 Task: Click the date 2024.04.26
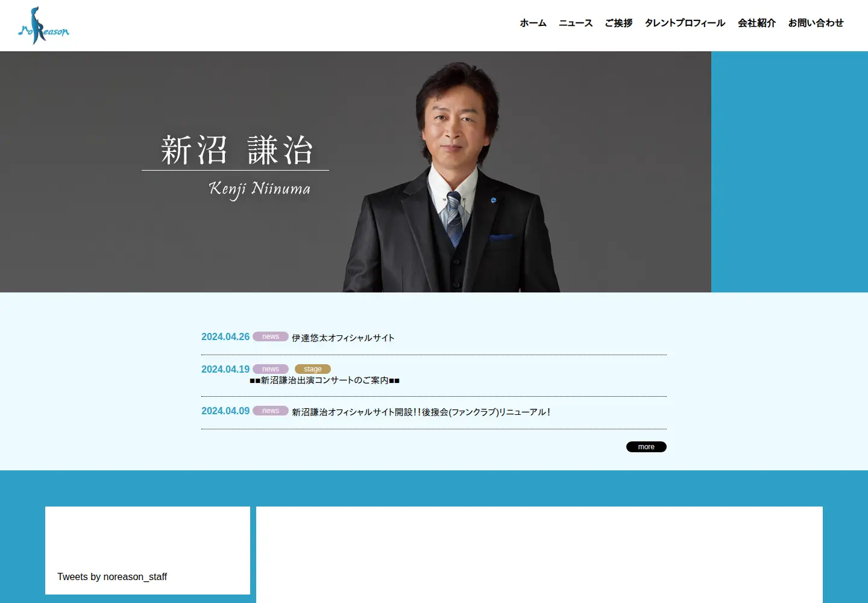tap(225, 337)
